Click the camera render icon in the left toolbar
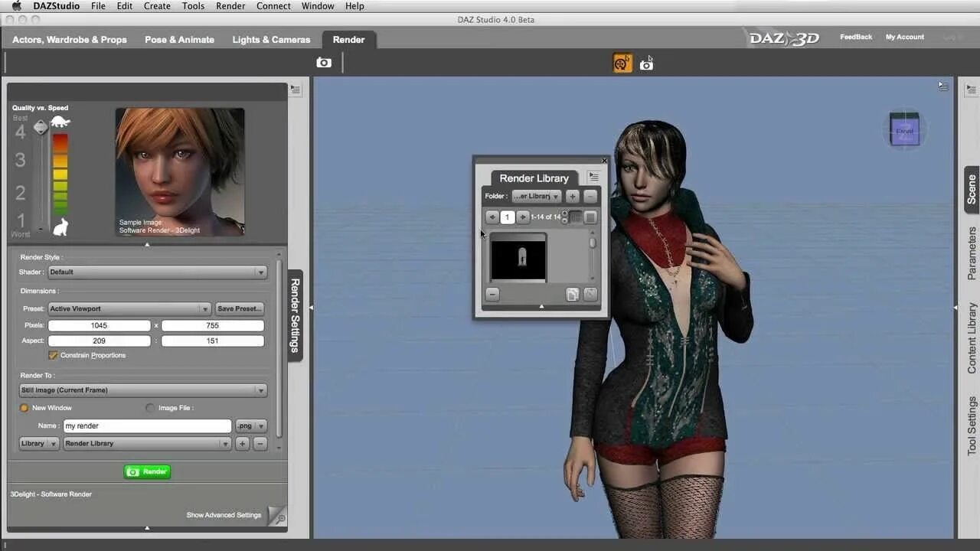 point(324,63)
